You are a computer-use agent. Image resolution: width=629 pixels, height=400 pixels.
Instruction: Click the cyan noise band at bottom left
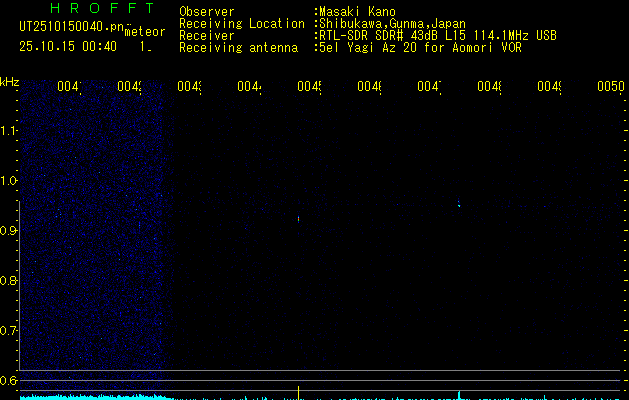point(96,397)
